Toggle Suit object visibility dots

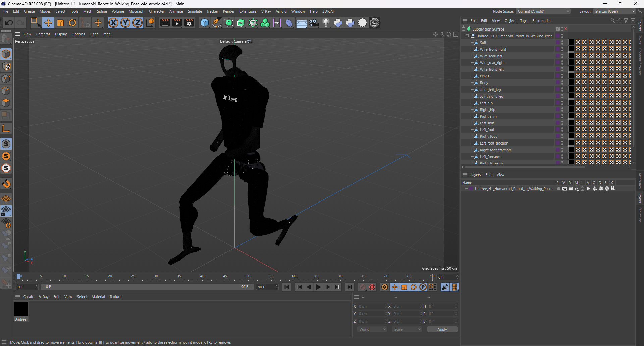tap(562, 43)
